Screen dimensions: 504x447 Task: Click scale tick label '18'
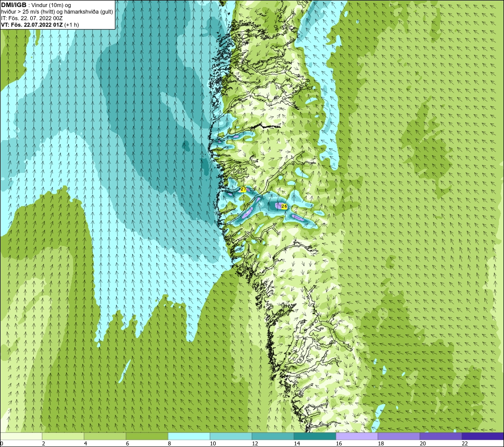pos(381,443)
